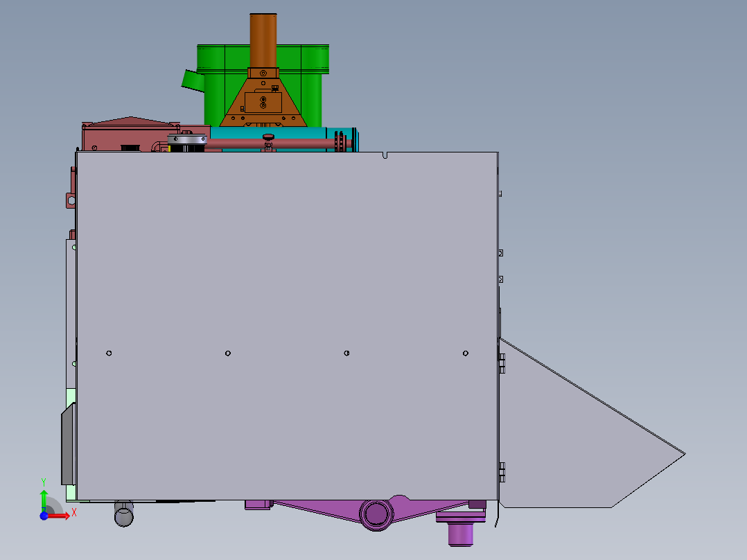Click the knob on the pink horizontal pipe

point(268,137)
